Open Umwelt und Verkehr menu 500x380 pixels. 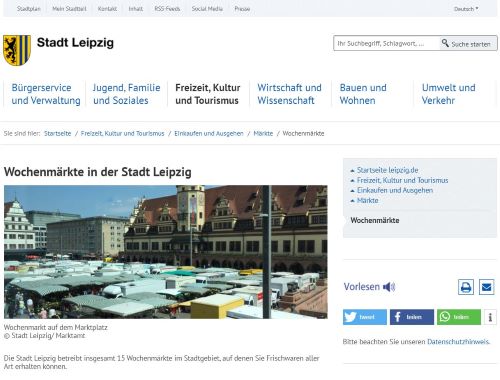coord(448,94)
